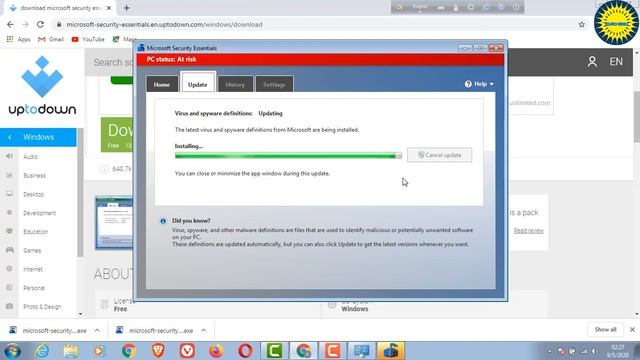Click the Cancel update button
640x360 pixels.
tap(440, 155)
